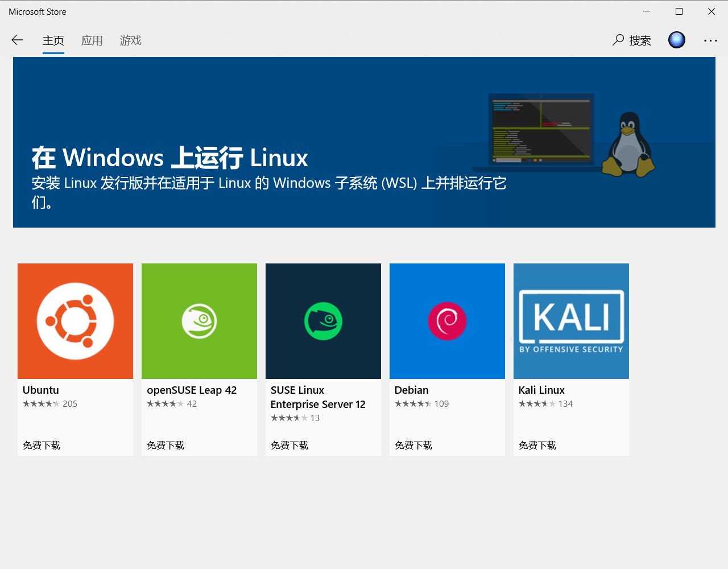Open SUSE Linux Enterprise Server 12 title
Viewport: 728px width, 569px height.
point(318,397)
